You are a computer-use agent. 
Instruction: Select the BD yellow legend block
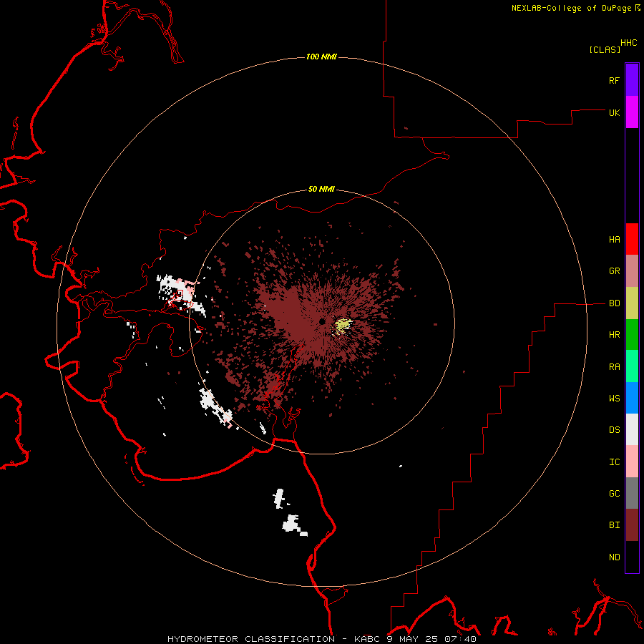tap(632, 303)
